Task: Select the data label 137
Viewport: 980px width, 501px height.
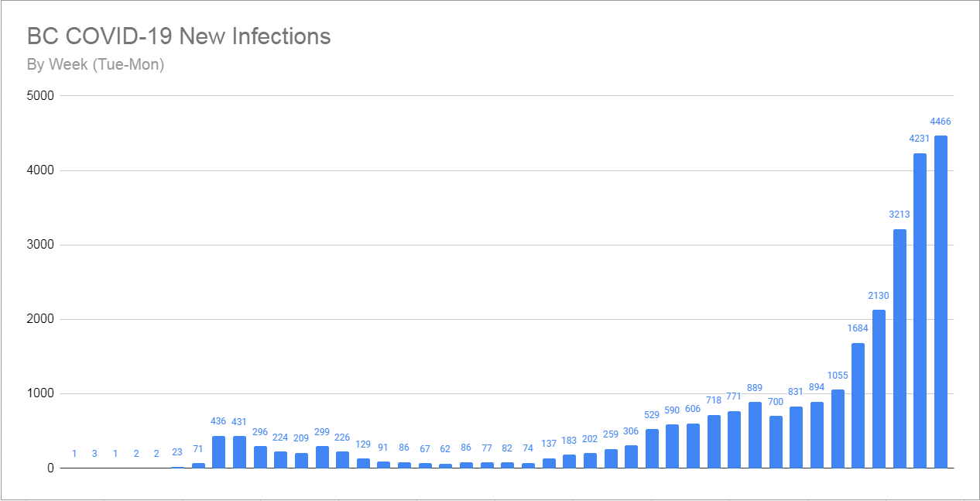Action: [x=549, y=444]
